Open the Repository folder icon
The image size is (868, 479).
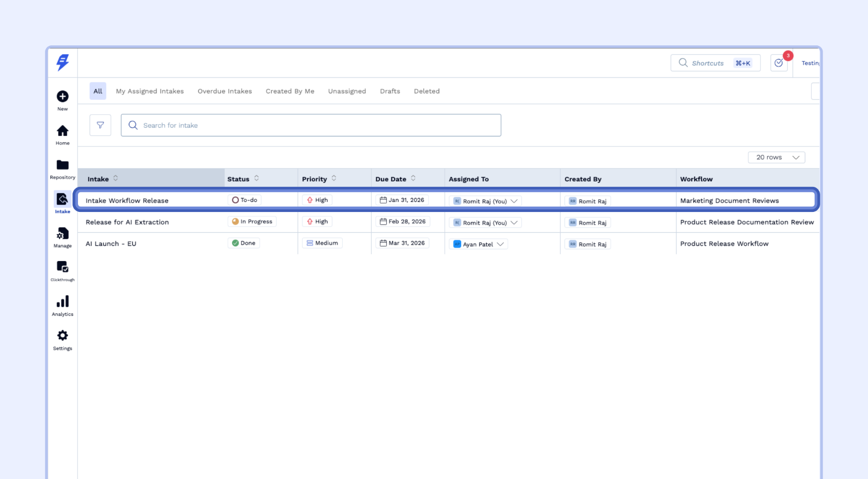[62, 165]
